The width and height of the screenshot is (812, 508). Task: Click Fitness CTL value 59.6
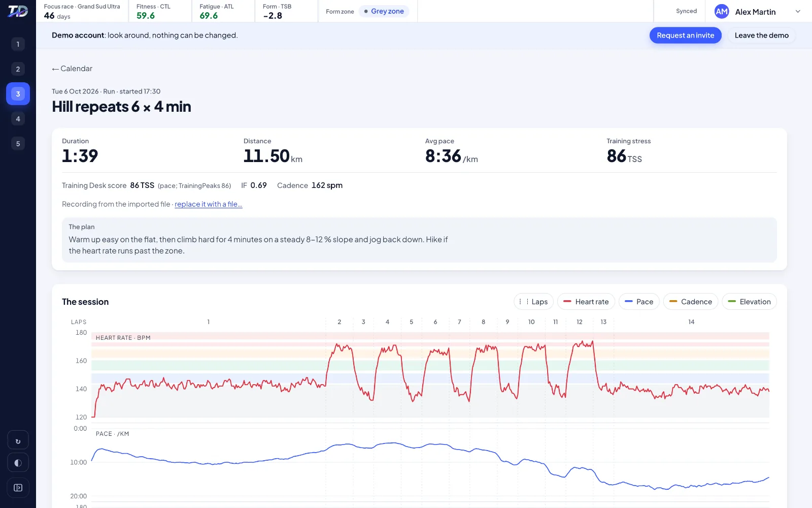pos(146,16)
